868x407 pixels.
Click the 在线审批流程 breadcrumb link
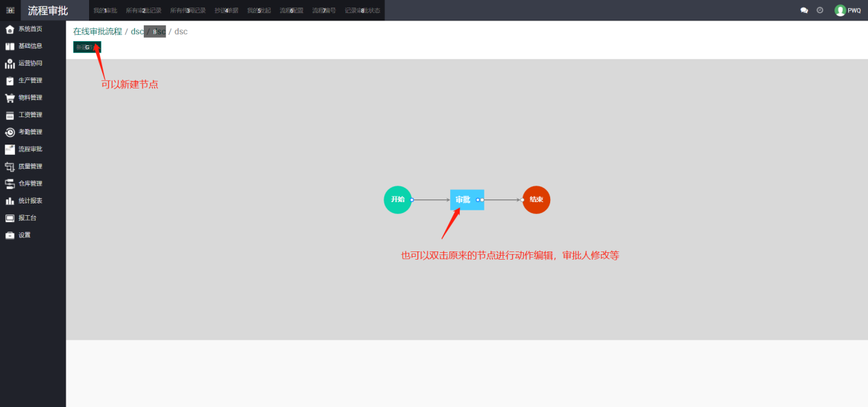point(97,32)
